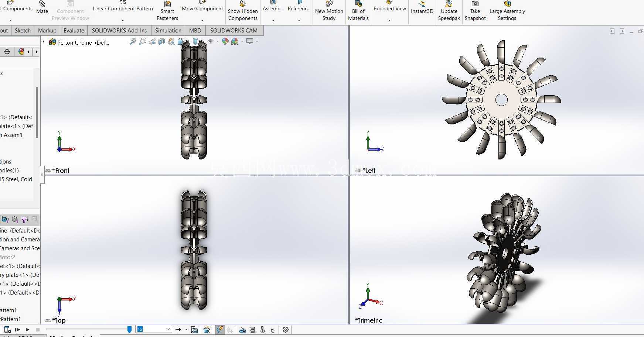Image resolution: width=644 pixels, height=337 pixels.
Task: Click Show Hidden Components
Action: point(243,11)
